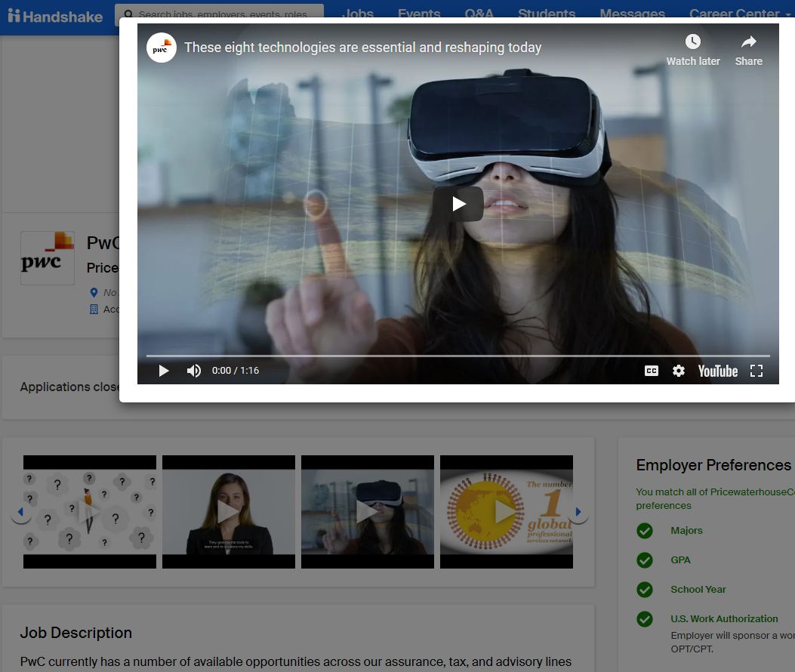Click the PwC channel avatar in video header
The width and height of the screenshot is (795, 672).
(161, 48)
